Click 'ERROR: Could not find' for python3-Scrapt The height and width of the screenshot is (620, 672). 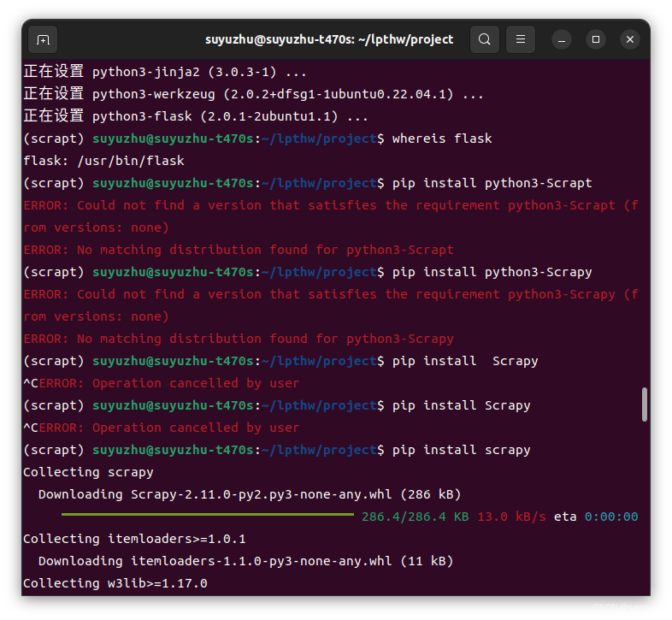point(331,216)
